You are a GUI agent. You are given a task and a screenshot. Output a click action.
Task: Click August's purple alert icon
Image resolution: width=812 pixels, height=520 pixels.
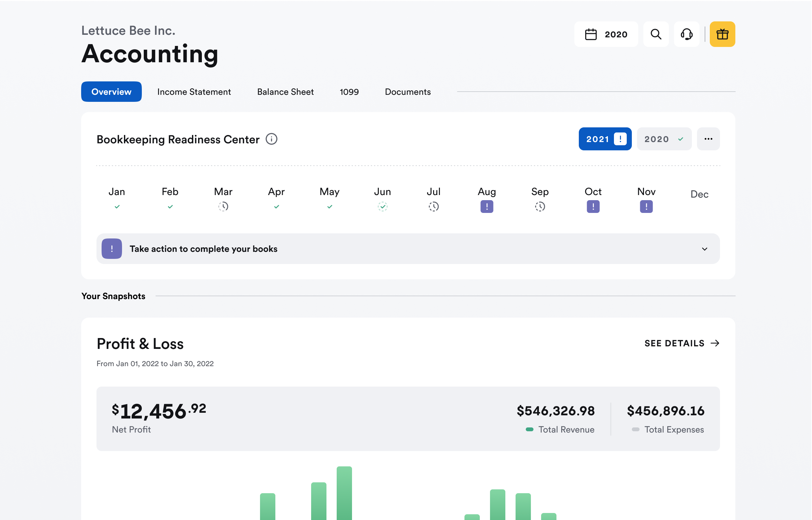(486, 206)
